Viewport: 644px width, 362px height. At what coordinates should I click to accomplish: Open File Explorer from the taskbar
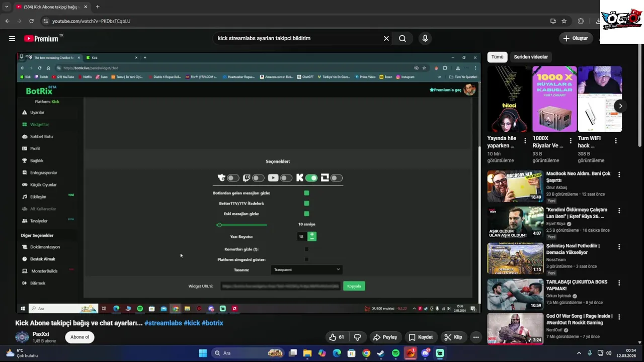point(307,353)
